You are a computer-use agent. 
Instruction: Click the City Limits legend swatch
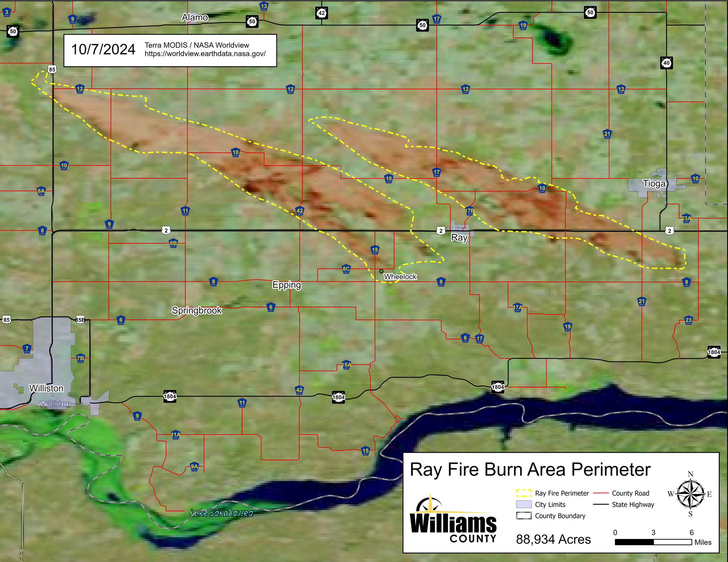click(524, 505)
